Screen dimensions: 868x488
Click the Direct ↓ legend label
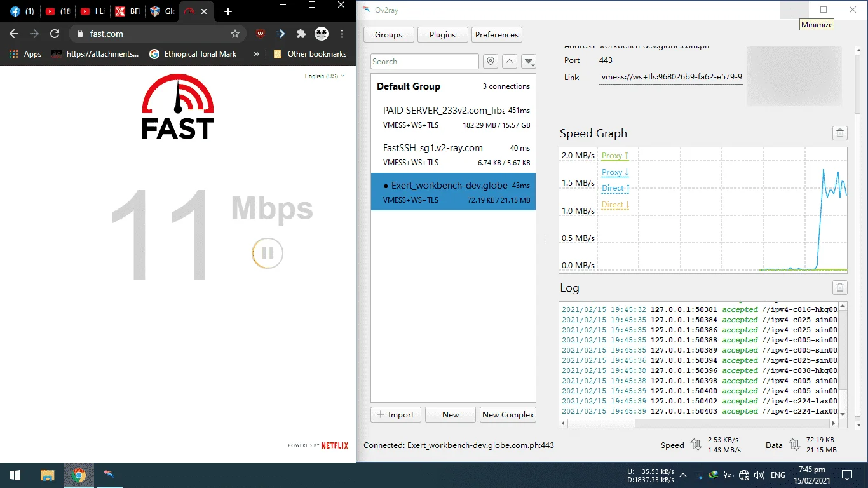coord(615,205)
